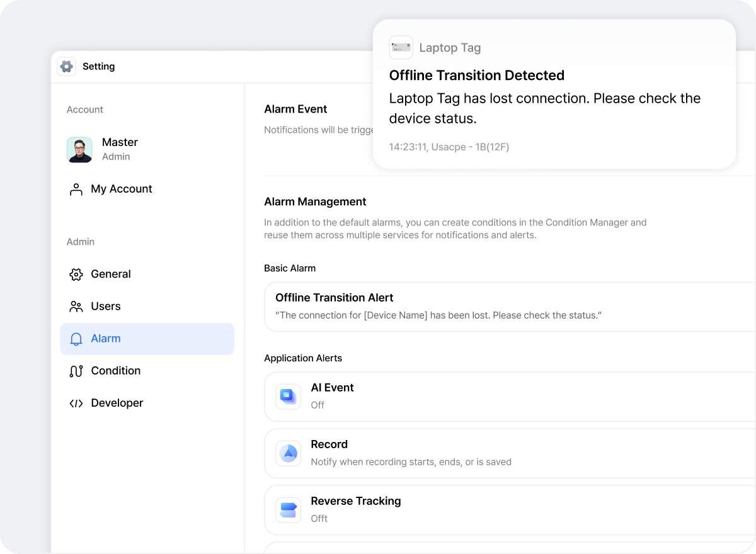
Task: Click the My Account person icon
Action: [x=76, y=189]
